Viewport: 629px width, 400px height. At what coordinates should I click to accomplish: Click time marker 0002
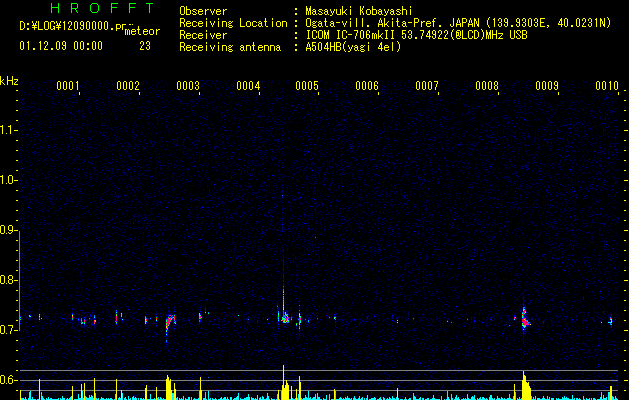coord(128,86)
